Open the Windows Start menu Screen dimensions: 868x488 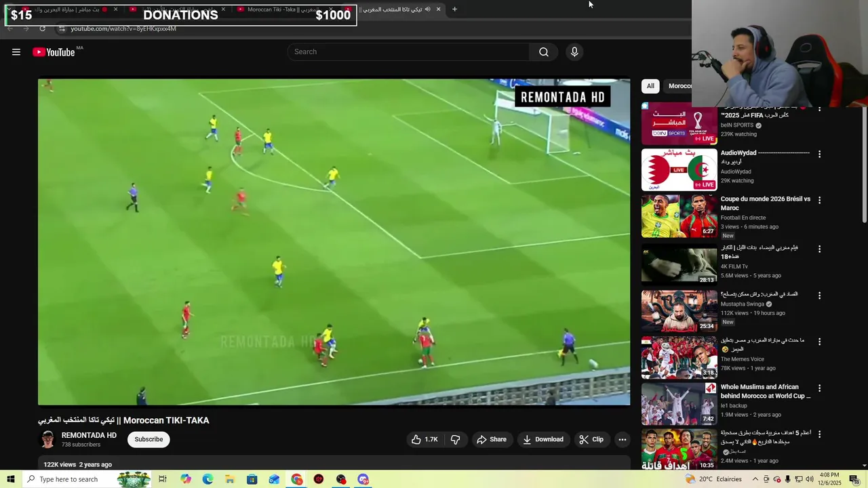[x=11, y=479]
